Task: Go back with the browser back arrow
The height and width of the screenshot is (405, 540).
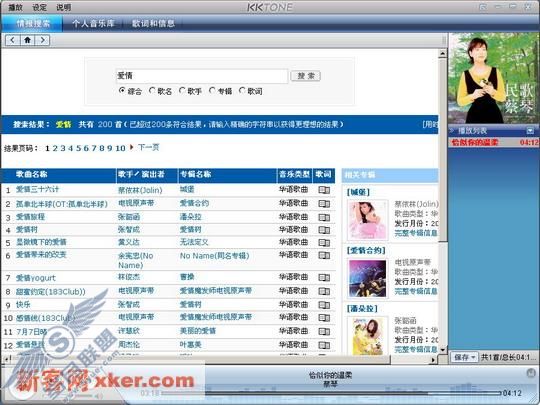Action: (13, 40)
